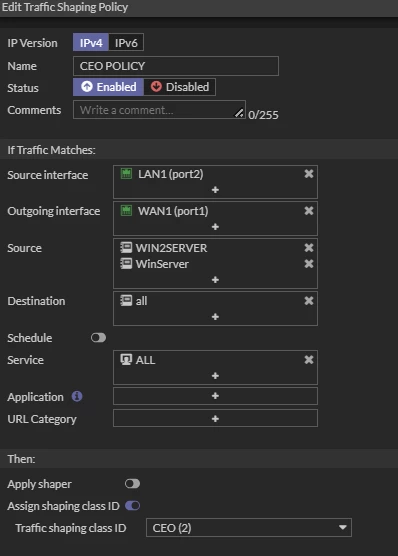The width and height of the screenshot is (398, 556).
Task: Add an Application entry
Action: click(215, 396)
